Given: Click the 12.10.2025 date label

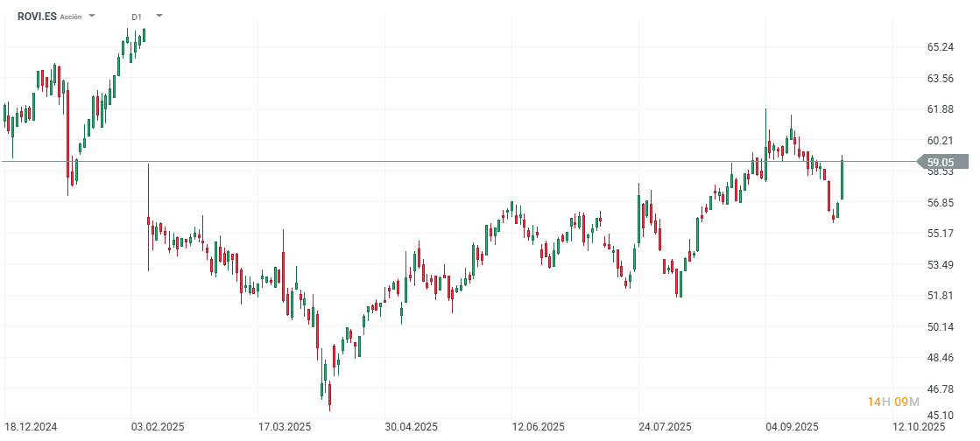Looking at the screenshot, I should coord(920,427).
